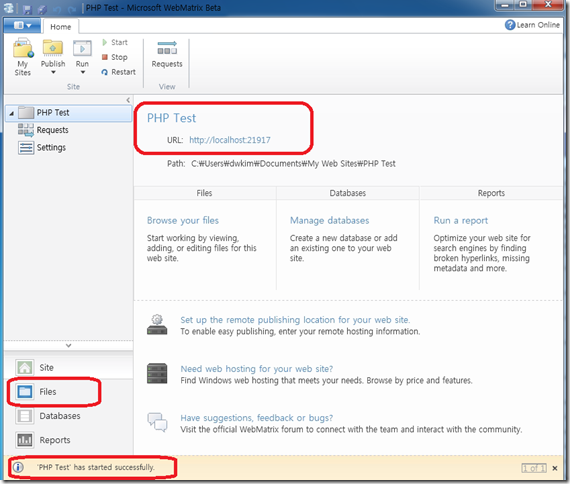
Task: Collapse the PHP Test tree node
Action: tap(12, 113)
